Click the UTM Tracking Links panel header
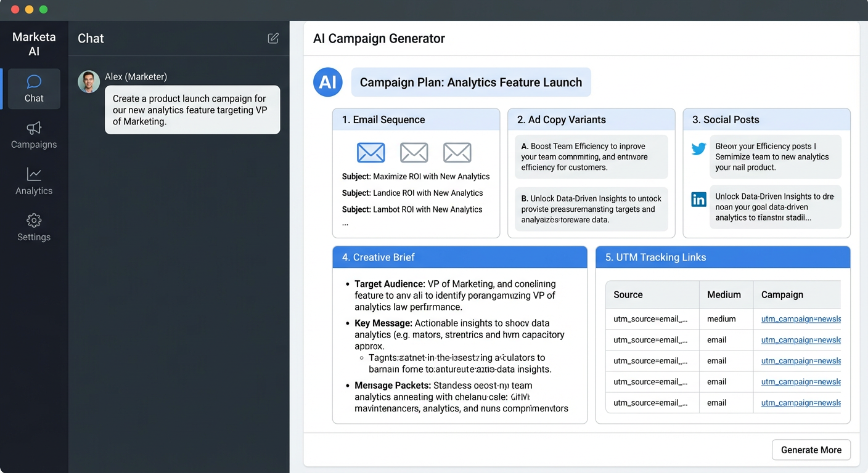 point(723,257)
